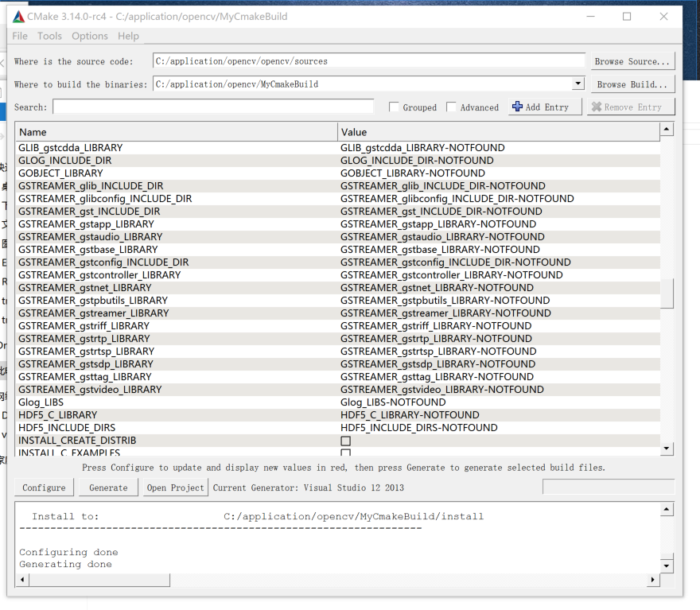
Task: Select the GOBJECT_LIBRARY entry name
Action: point(60,173)
